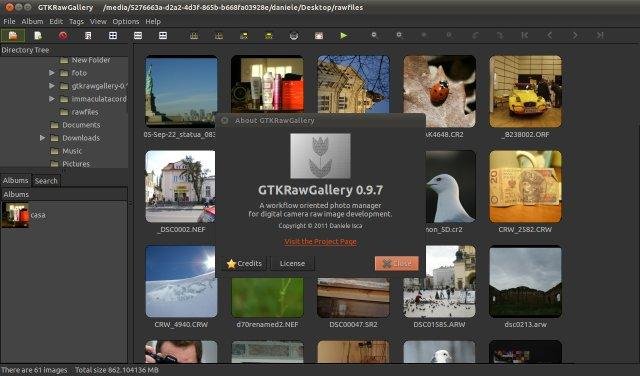This screenshot has height=376, width=640.
Task: Go to previous image with left chevron
Action: click(x=550, y=36)
